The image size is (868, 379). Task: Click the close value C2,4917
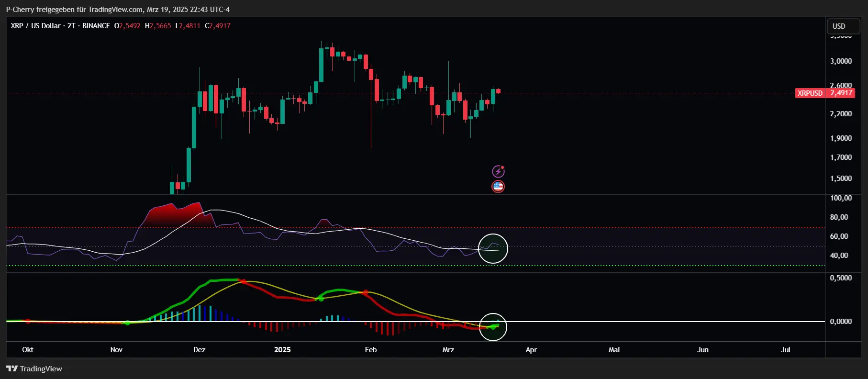(218, 26)
